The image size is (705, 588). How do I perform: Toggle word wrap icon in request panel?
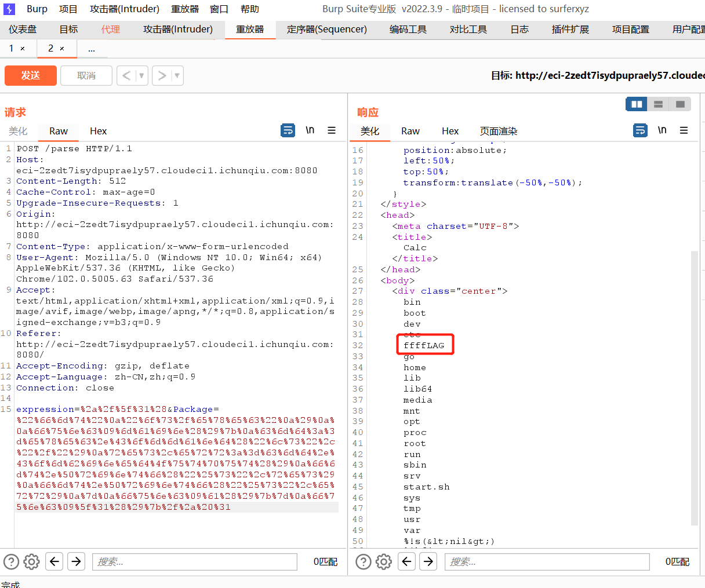coord(288,130)
